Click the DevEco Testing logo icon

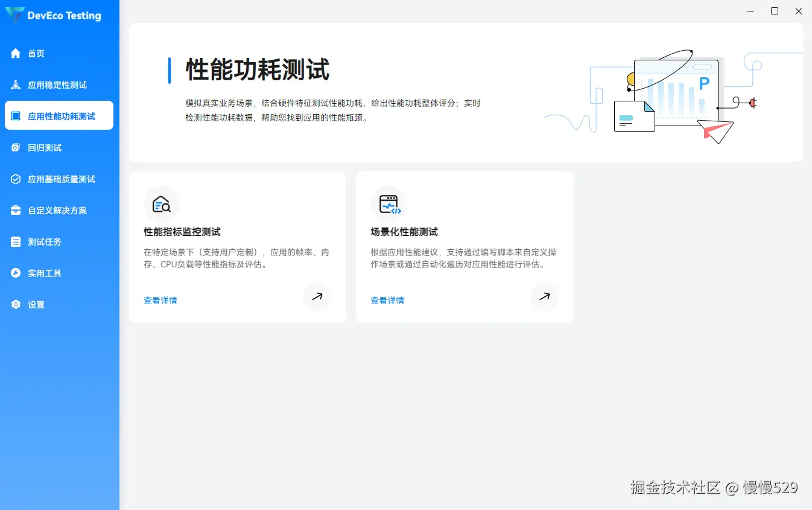click(15, 16)
